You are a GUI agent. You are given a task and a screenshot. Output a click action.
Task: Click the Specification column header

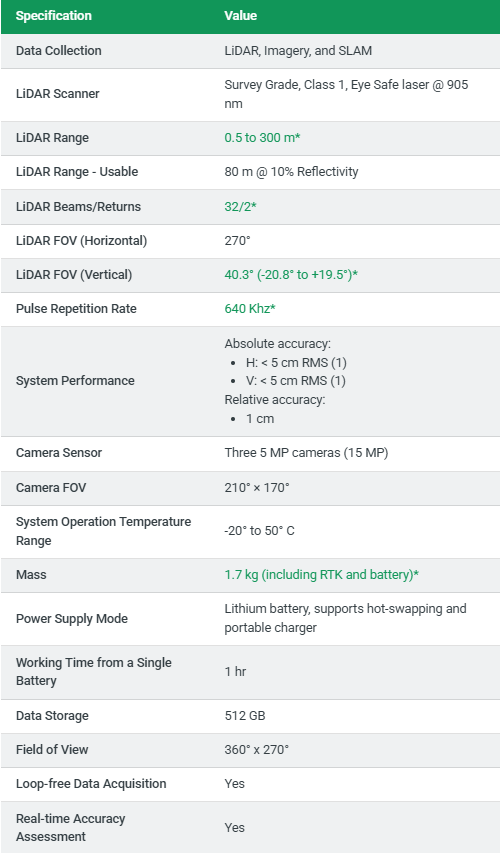point(54,16)
